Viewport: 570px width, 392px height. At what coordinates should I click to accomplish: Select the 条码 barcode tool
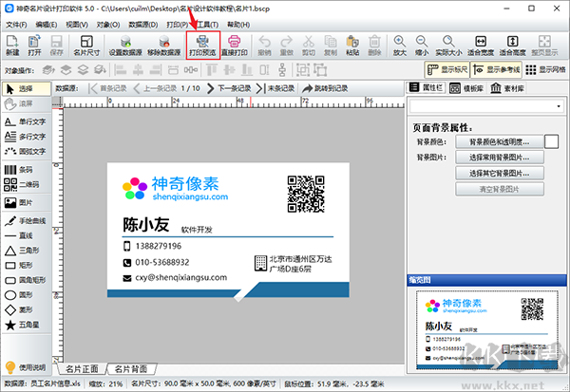pyautogui.click(x=19, y=170)
